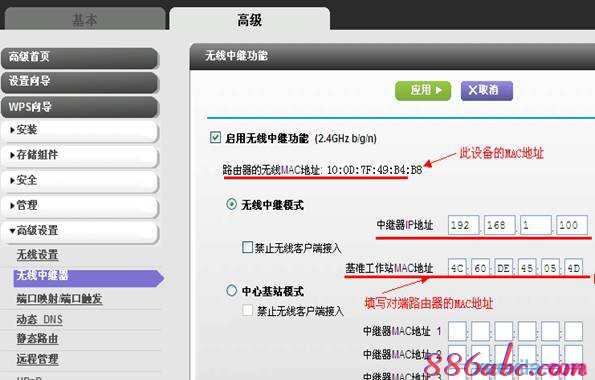The height and width of the screenshot is (380, 595).
Task: Click the repeater IP field showing 168
Action: tap(499, 225)
